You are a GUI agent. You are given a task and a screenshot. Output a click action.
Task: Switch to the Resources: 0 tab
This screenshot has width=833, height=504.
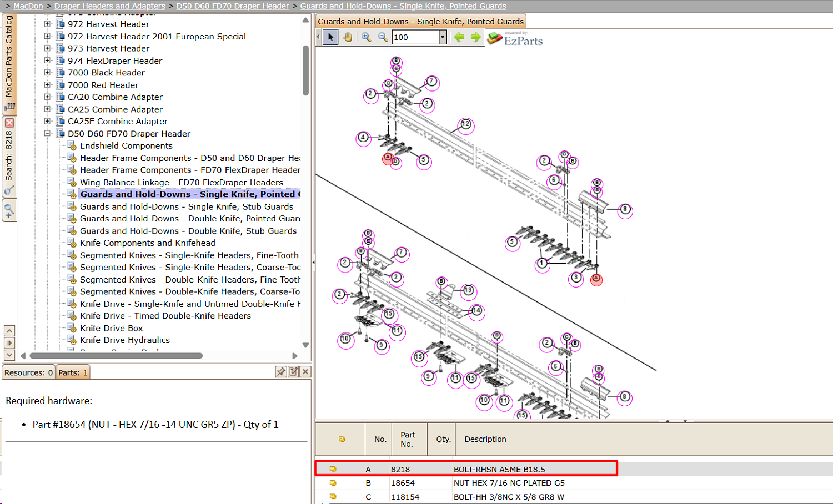pyautogui.click(x=29, y=372)
